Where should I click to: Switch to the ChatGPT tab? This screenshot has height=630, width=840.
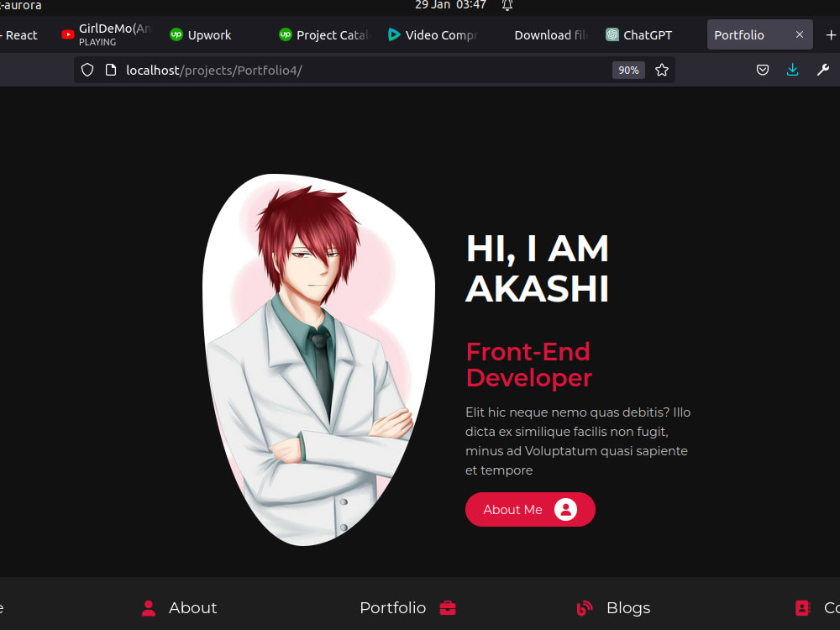pos(651,34)
